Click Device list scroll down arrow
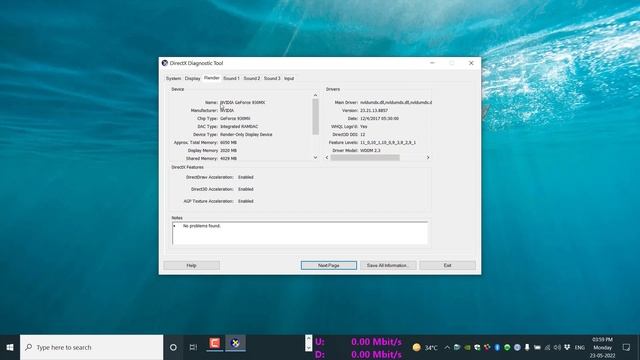 [315, 158]
